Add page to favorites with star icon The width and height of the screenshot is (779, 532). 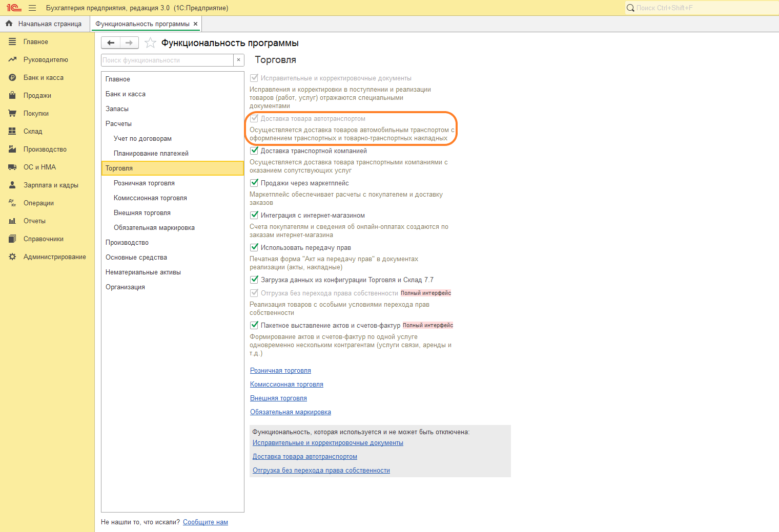[x=150, y=43]
